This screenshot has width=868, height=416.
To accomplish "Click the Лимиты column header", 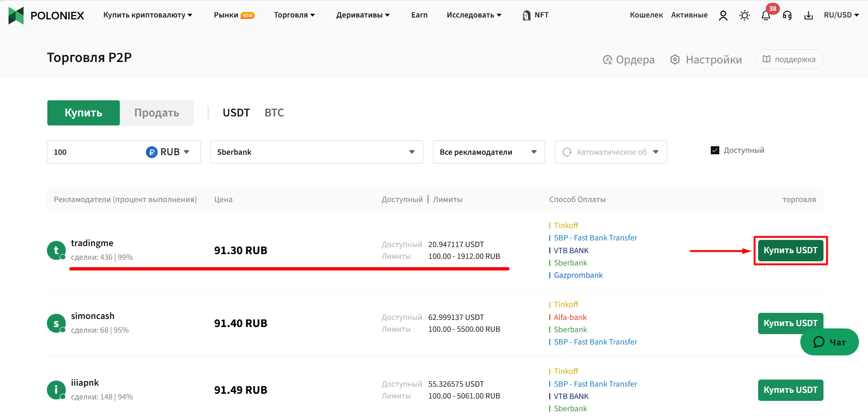I will (447, 199).
